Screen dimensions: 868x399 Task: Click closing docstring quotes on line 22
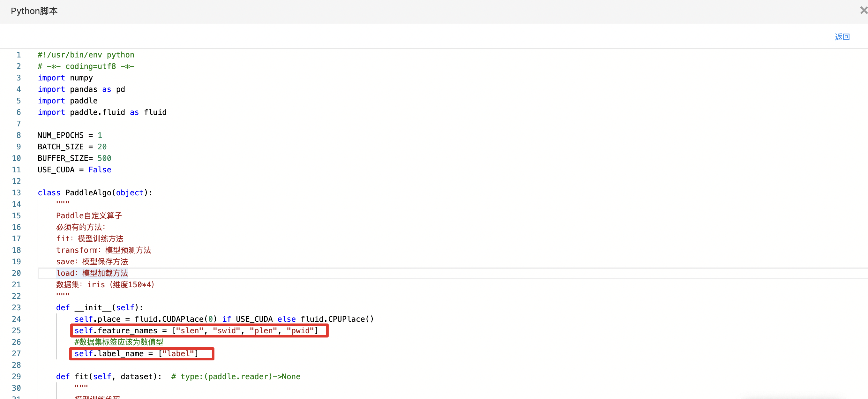tap(63, 295)
